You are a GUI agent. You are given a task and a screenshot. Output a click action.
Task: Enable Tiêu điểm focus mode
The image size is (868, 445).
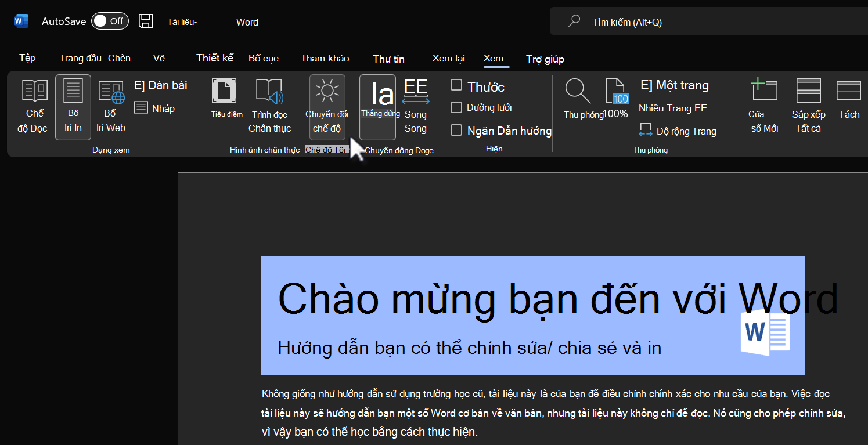[227, 99]
